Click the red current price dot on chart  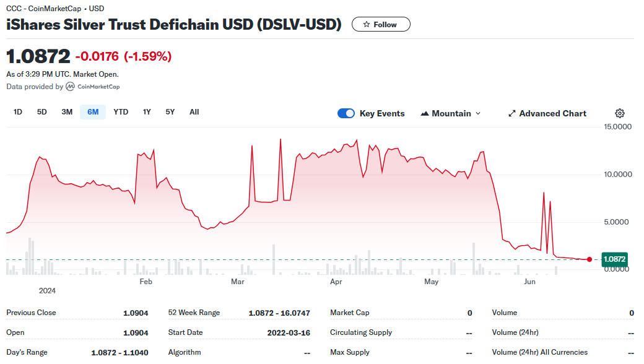[590, 259]
